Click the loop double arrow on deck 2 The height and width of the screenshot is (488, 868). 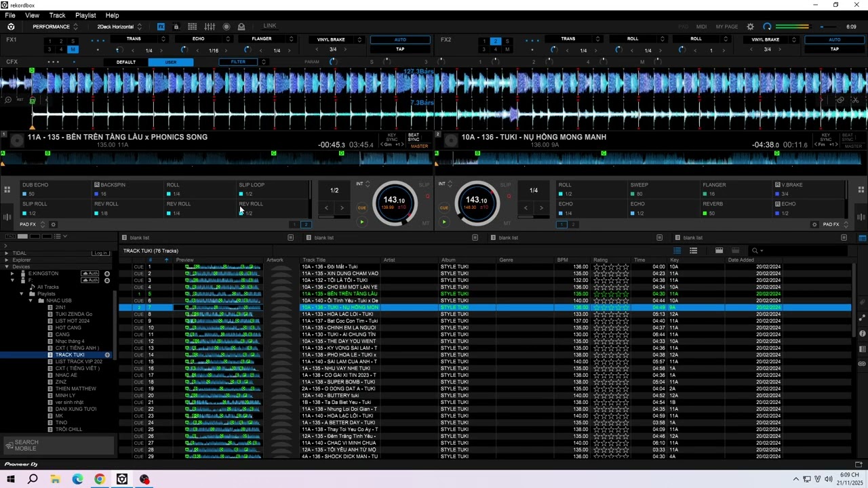[541, 208]
